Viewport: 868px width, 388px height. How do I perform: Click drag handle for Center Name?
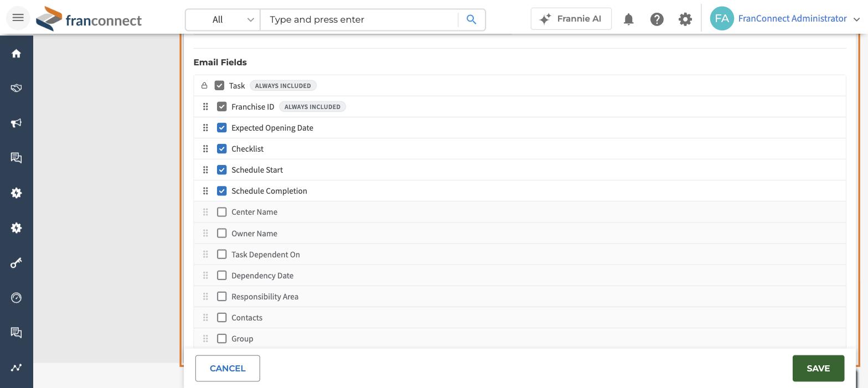point(205,212)
